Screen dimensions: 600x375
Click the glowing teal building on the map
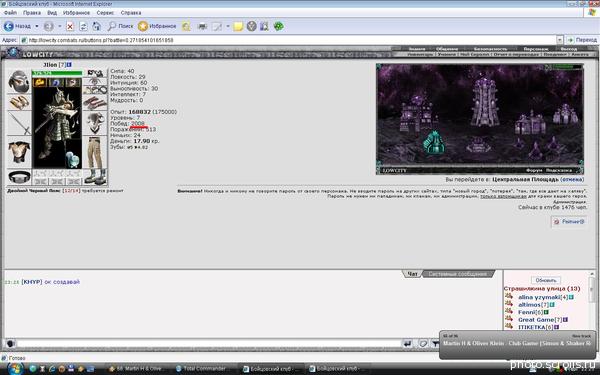tap(433, 142)
